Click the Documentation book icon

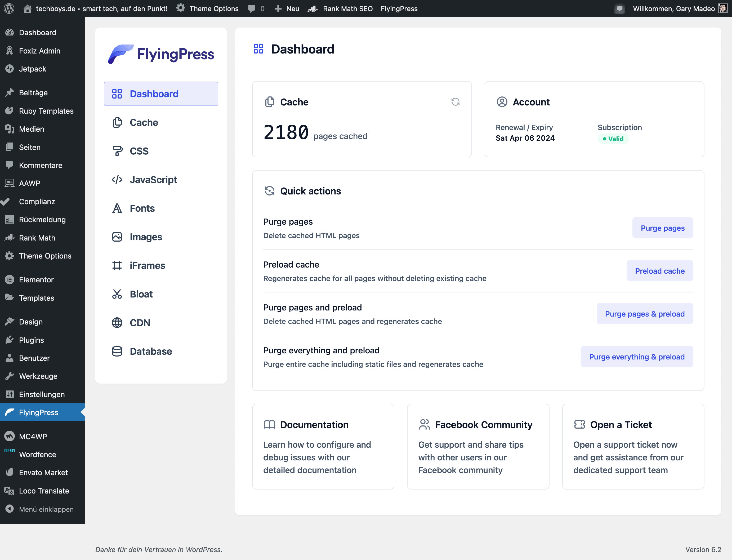coord(269,425)
